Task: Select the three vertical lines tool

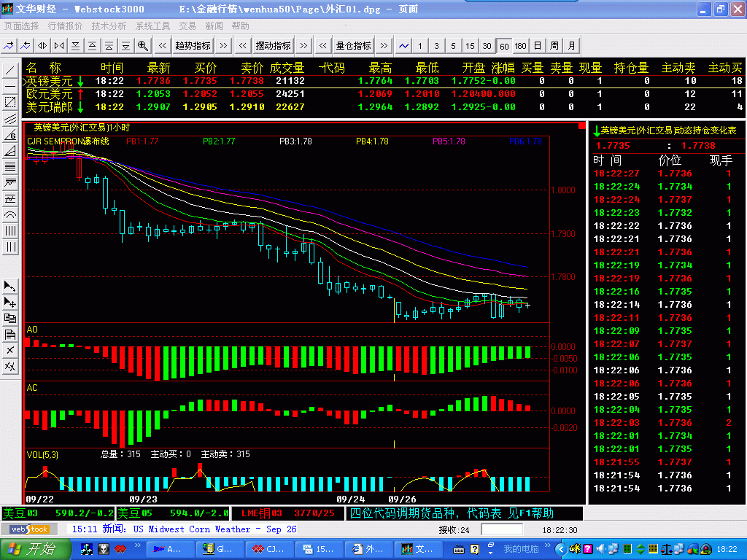Action: (10, 246)
